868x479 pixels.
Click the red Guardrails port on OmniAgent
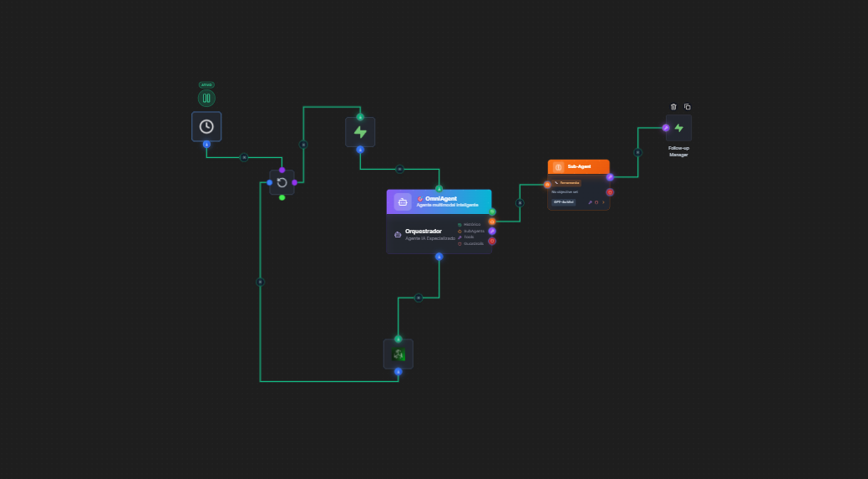(492, 241)
